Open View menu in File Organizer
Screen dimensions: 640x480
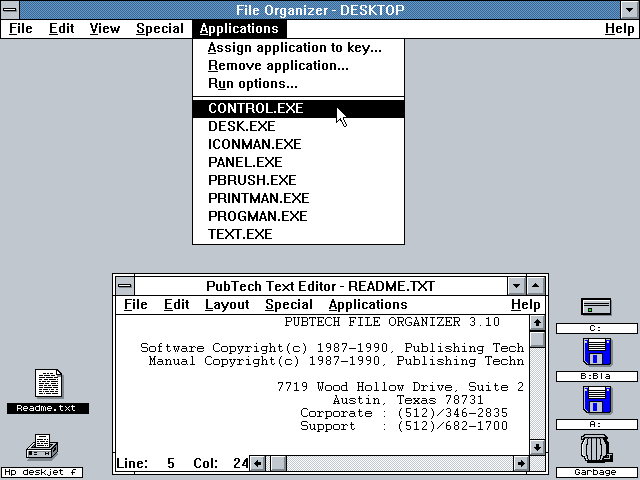point(104,29)
